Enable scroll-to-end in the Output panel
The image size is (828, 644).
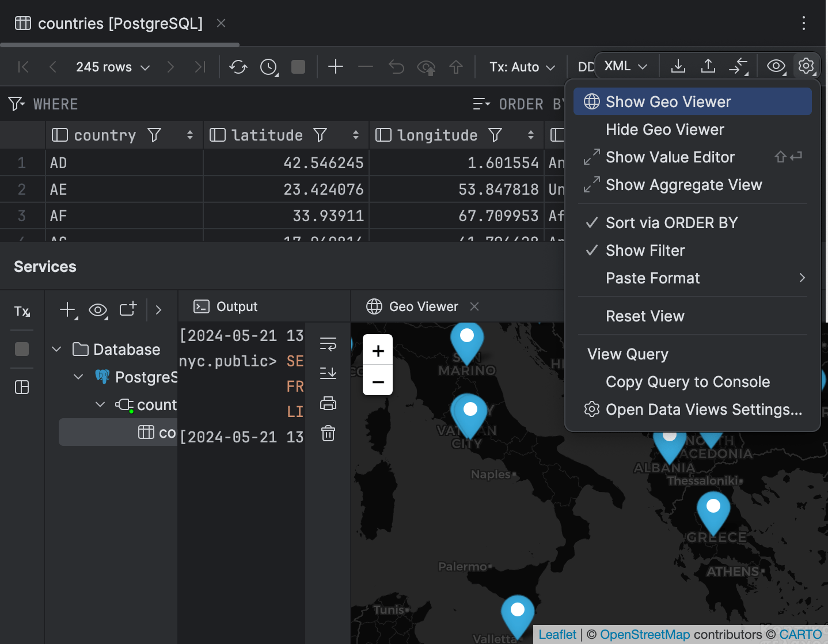point(328,373)
